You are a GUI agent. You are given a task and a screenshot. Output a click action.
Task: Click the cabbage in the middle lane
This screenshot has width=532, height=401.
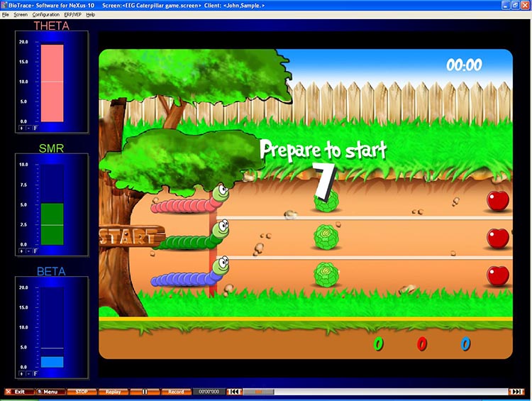(x=326, y=236)
